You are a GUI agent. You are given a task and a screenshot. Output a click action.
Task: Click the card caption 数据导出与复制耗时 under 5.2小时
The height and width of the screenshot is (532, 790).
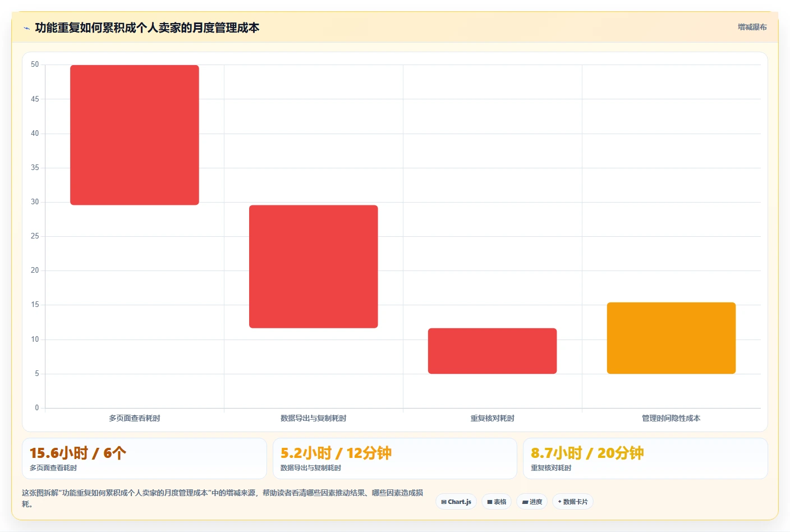click(x=311, y=468)
